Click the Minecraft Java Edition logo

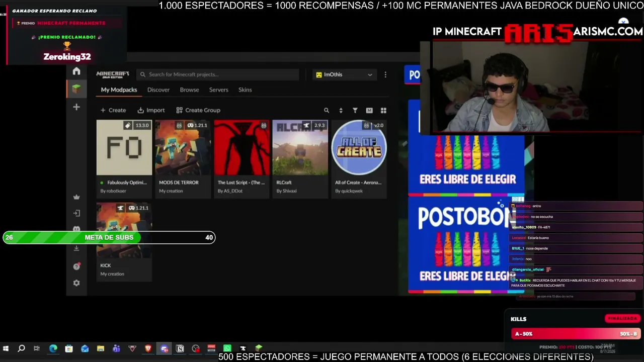tap(113, 74)
